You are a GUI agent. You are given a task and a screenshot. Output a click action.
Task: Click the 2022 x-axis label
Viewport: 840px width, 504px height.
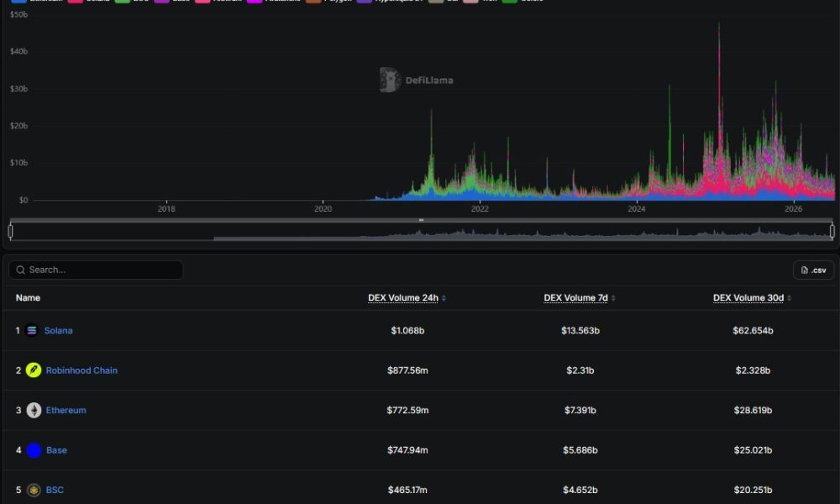pos(480,209)
